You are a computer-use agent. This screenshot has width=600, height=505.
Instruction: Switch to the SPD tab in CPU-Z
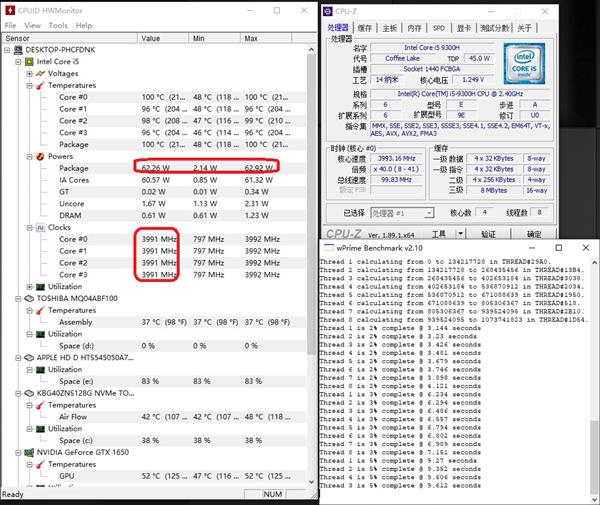pos(439,28)
